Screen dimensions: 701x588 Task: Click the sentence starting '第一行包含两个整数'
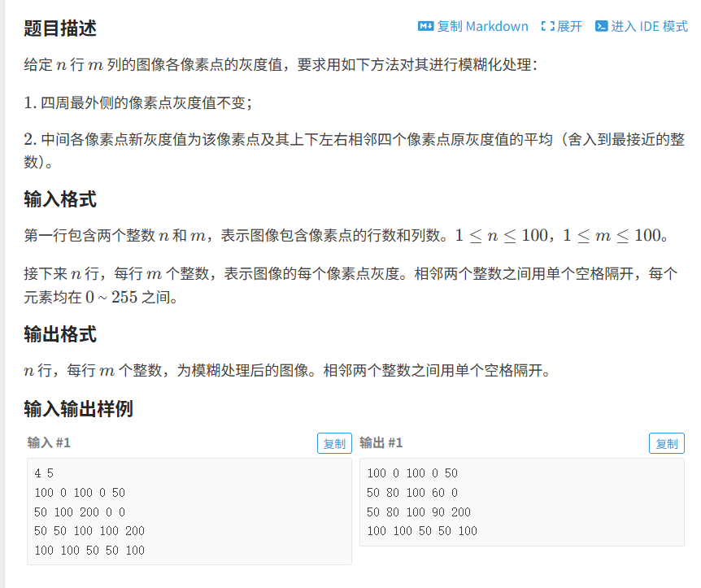coord(346,235)
